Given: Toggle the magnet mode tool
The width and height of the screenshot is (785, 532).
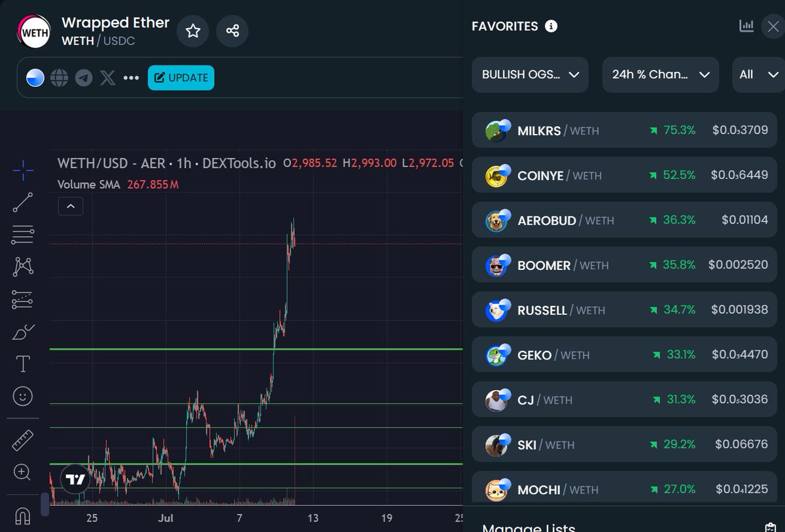Looking at the screenshot, I should 23,516.
